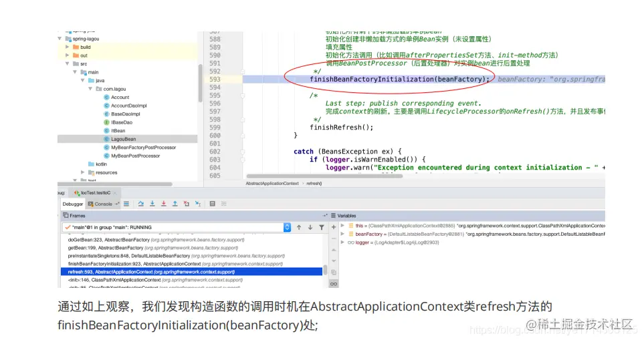
Task: Click the interface icon beside IBaseDao
Action: pyautogui.click(x=106, y=122)
